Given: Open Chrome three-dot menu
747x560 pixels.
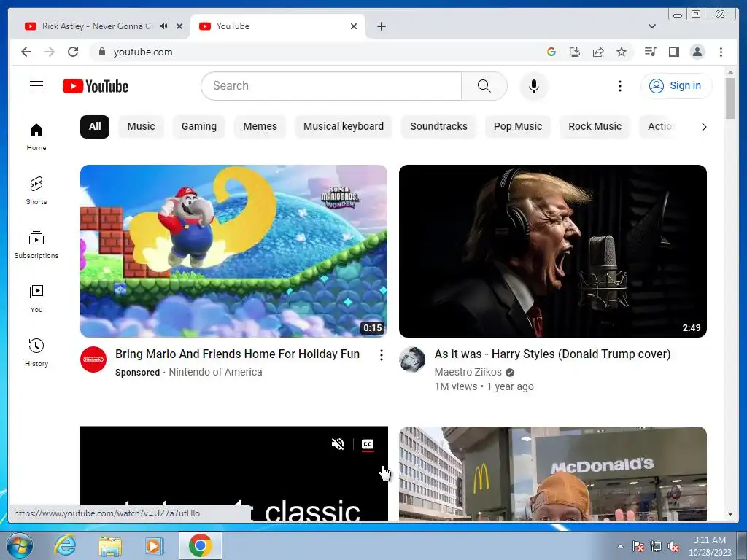Looking at the screenshot, I should (721, 52).
